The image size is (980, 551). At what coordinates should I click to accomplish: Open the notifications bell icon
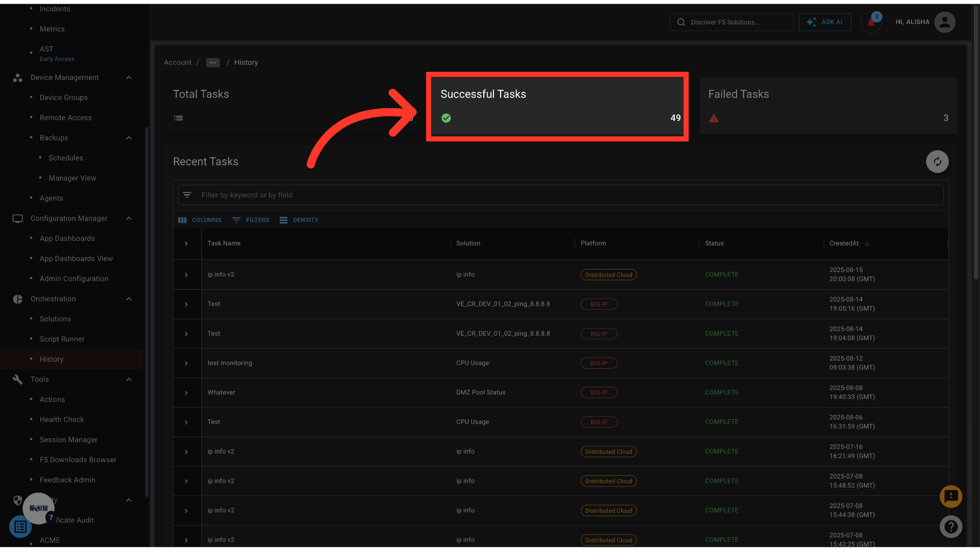click(871, 22)
